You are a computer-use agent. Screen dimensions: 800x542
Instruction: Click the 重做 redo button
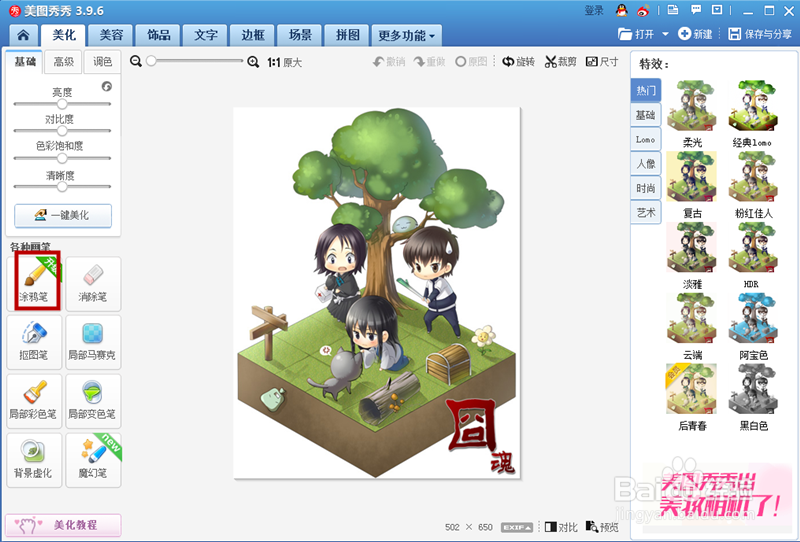[429, 62]
